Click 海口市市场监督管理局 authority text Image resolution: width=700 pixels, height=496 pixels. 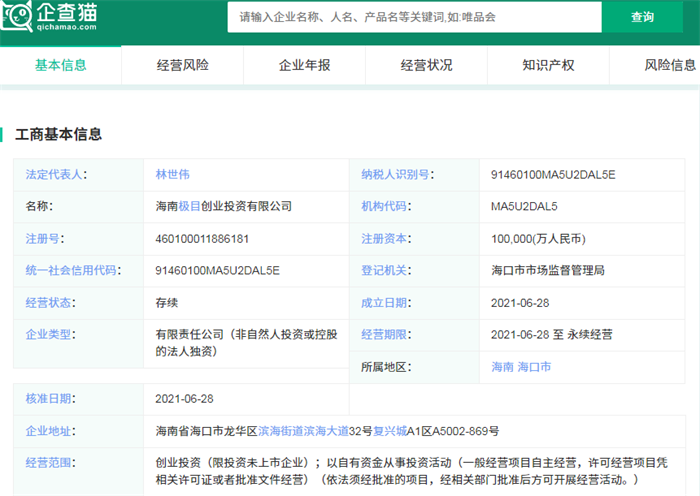548,270
